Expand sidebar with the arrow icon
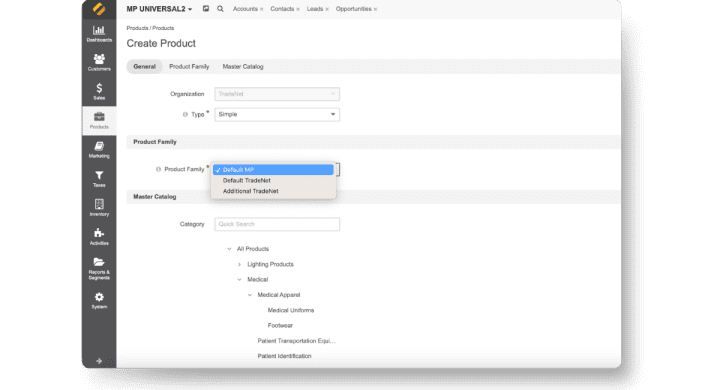Viewport: 720px width, 390px height. 99,361
